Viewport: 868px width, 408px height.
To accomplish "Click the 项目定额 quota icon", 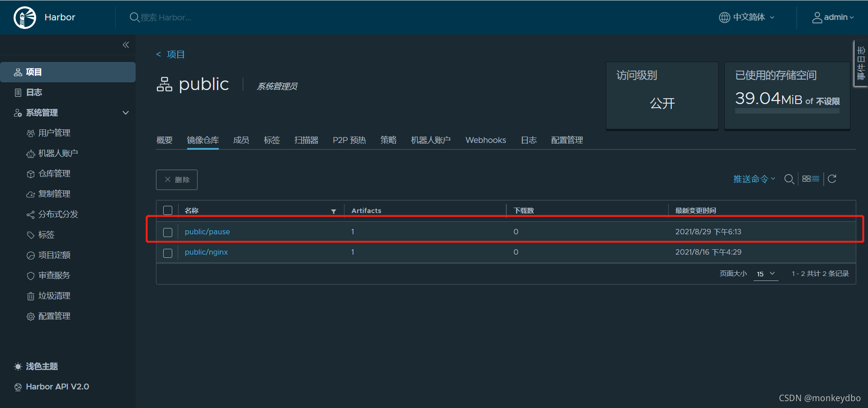I will tap(30, 256).
